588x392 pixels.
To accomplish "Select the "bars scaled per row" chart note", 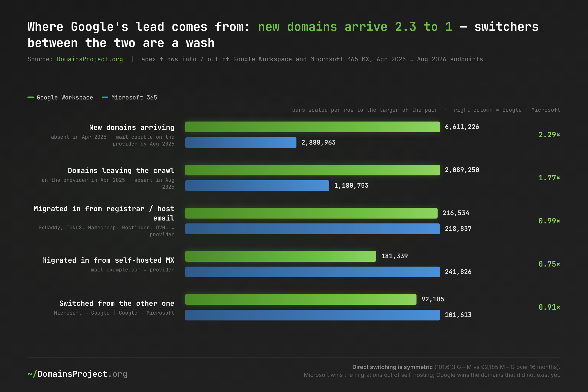I will [x=365, y=110].
